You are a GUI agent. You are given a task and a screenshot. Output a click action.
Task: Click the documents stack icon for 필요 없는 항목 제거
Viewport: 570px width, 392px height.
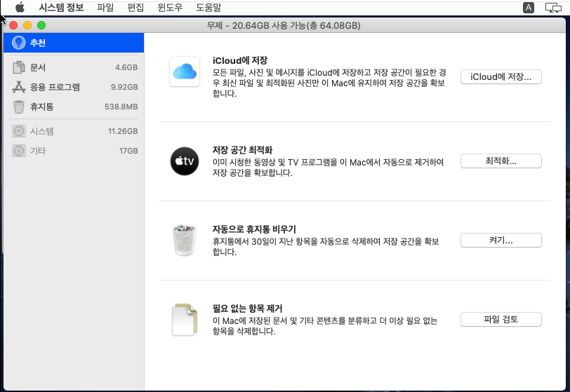pos(185,320)
